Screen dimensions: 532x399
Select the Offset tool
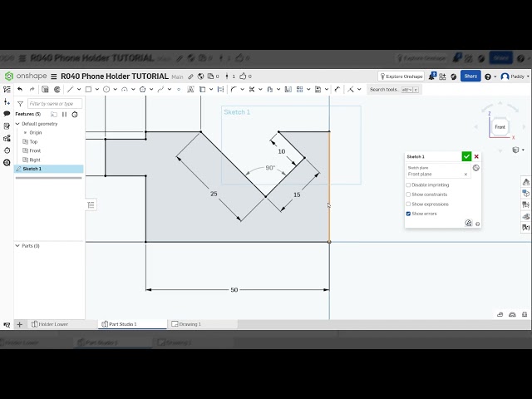click(269, 89)
